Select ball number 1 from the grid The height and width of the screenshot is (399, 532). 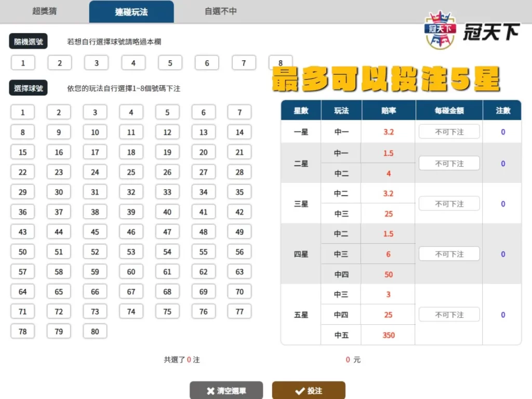(x=23, y=112)
